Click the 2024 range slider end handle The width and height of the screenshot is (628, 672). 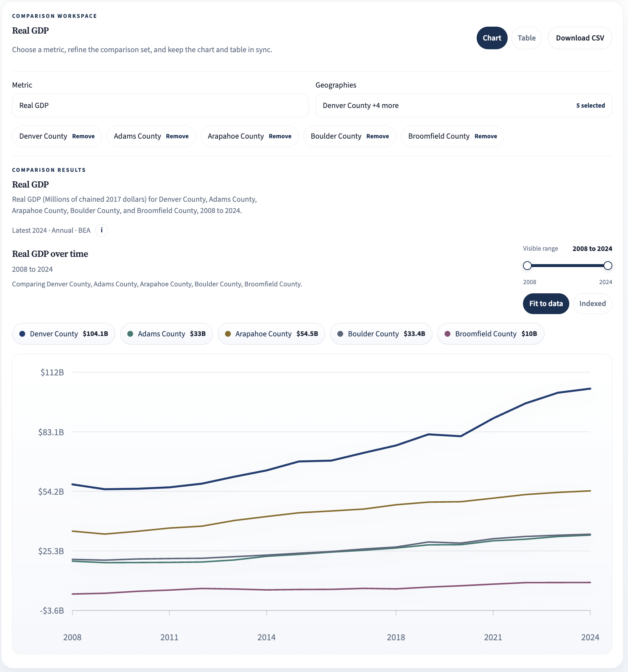coord(608,266)
